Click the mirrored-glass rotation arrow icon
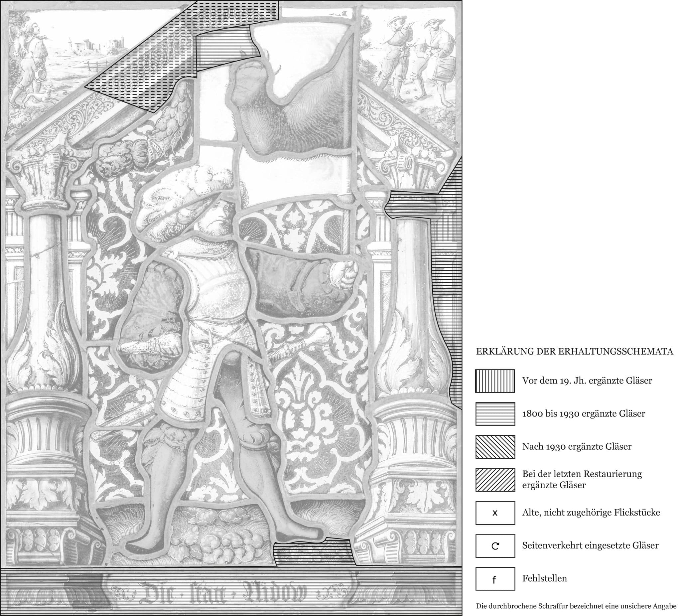Image resolution: width=681 pixels, height=616 pixels. (x=495, y=546)
